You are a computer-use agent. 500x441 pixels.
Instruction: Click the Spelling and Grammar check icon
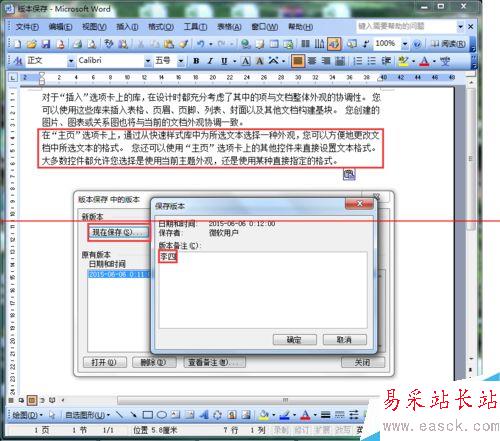pos(109,44)
